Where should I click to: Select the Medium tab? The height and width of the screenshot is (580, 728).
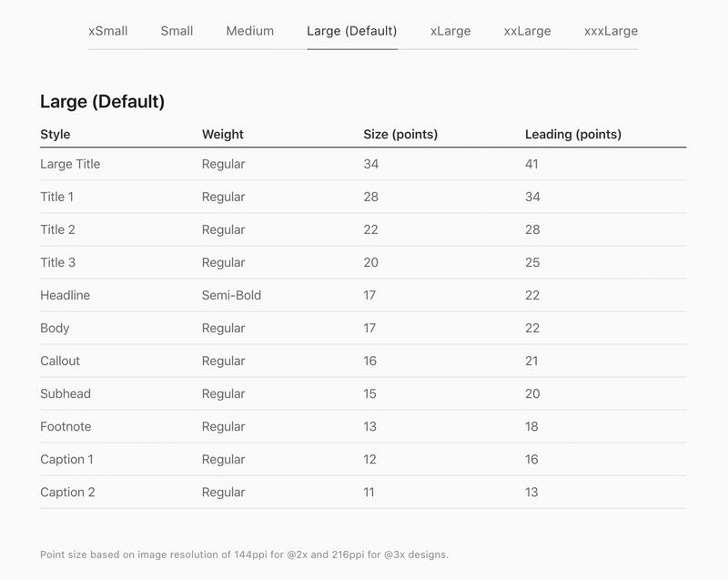[249, 31]
